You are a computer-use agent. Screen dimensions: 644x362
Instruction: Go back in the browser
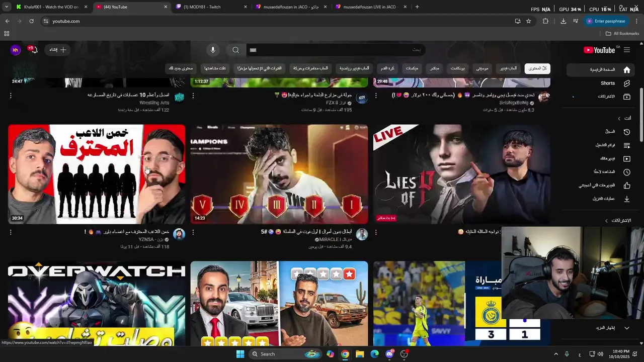pyautogui.click(x=7, y=21)
